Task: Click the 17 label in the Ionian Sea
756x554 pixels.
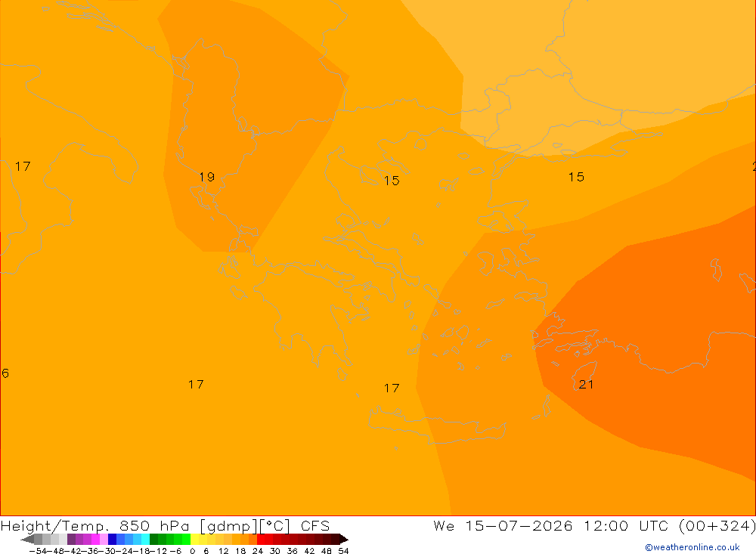Action: click(x=196, y=384)
